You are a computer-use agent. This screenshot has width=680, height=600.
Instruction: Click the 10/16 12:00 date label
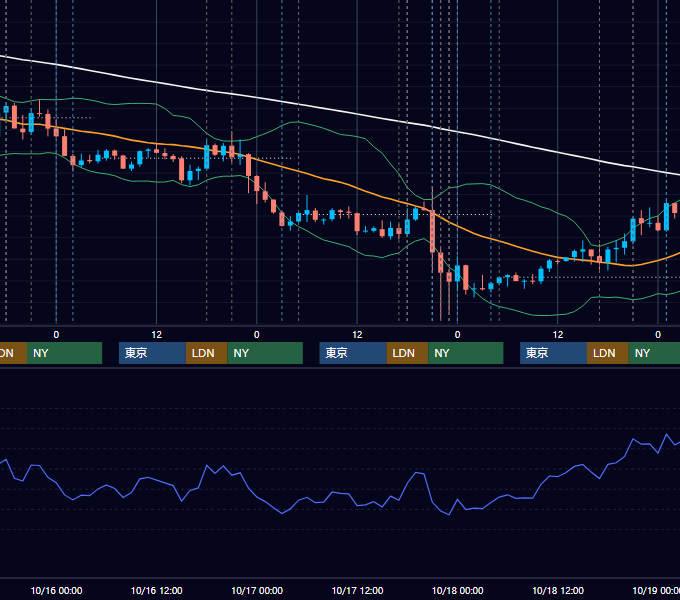point(157,590)
